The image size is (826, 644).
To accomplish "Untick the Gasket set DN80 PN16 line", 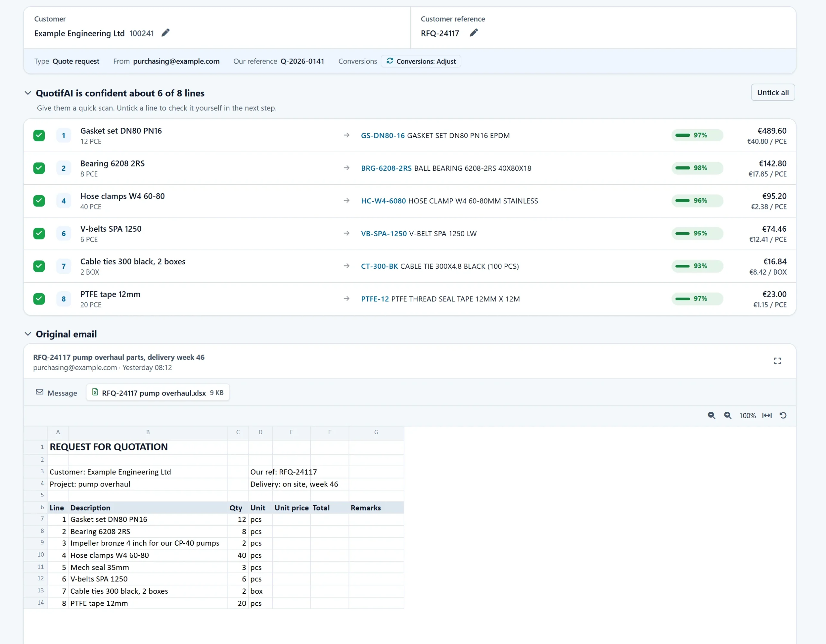I will (39, 136).
